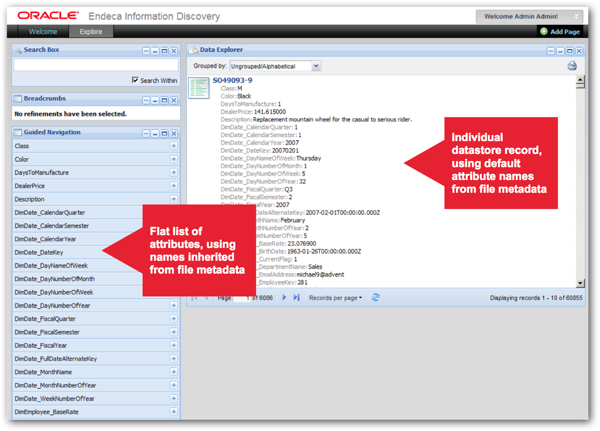Click the Data Explorer panel icon

click(194, 50)
